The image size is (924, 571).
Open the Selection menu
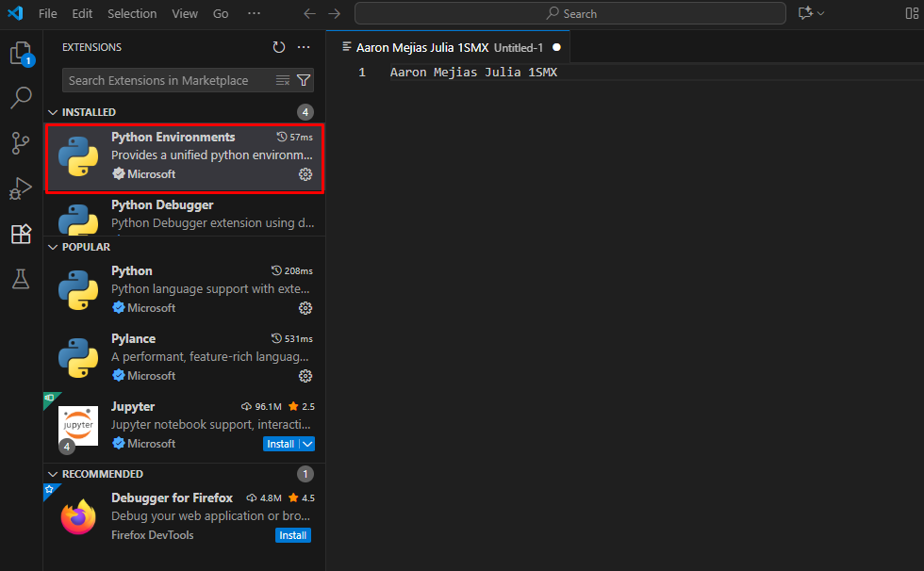coord(132,14)
